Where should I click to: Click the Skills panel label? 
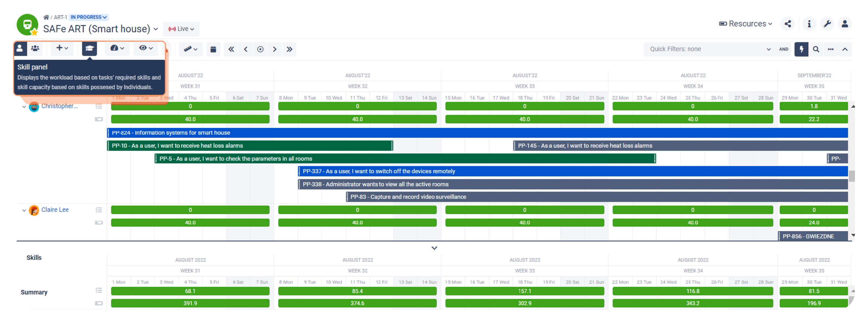pyautogui.click(x=34, y=258)
